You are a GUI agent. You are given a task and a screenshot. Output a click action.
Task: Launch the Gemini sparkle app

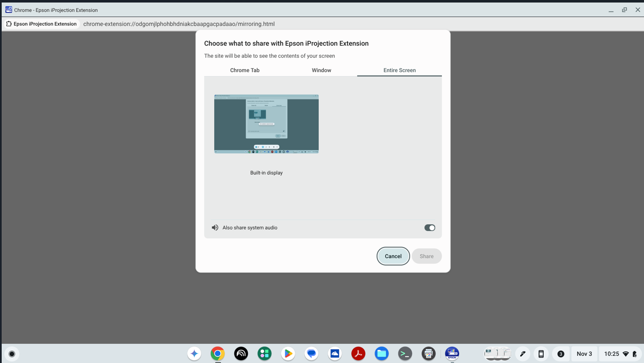(x=194, y=354)
